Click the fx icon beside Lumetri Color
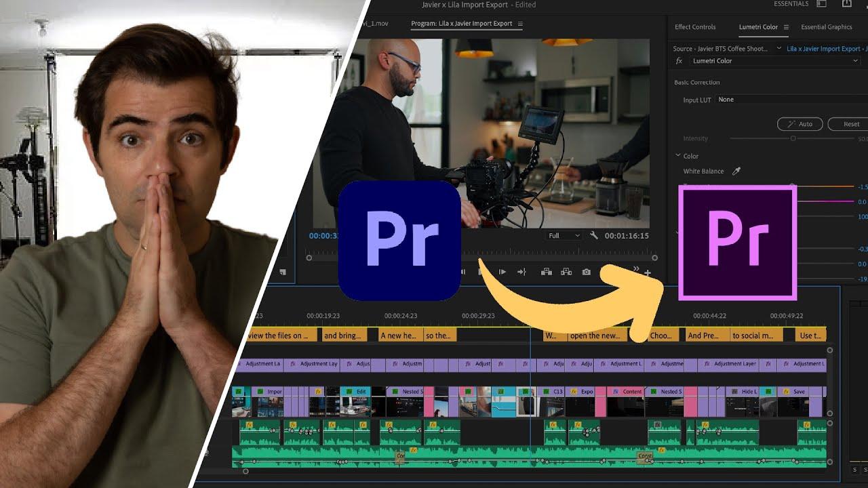 tap(679, 61)
